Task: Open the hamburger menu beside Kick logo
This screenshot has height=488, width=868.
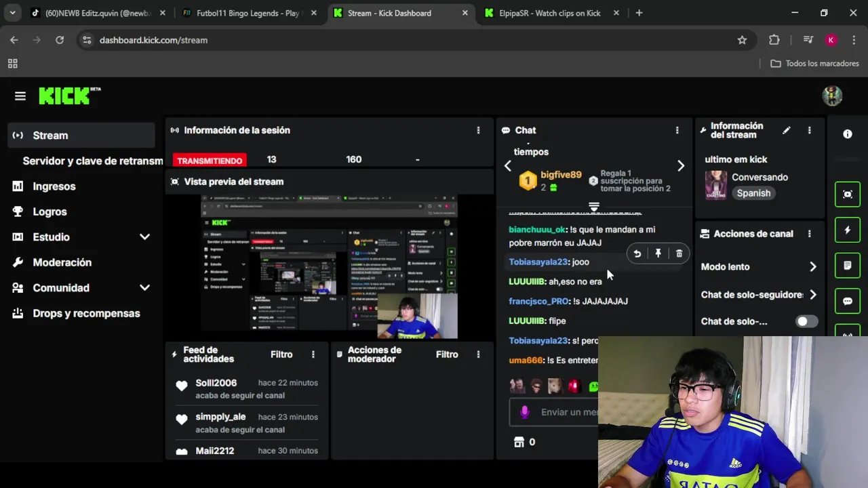Action: tap(20, 96)
